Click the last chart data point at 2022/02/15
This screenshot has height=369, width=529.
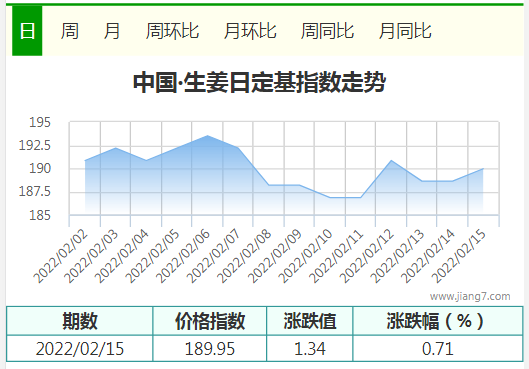click(x=483, y=169)
